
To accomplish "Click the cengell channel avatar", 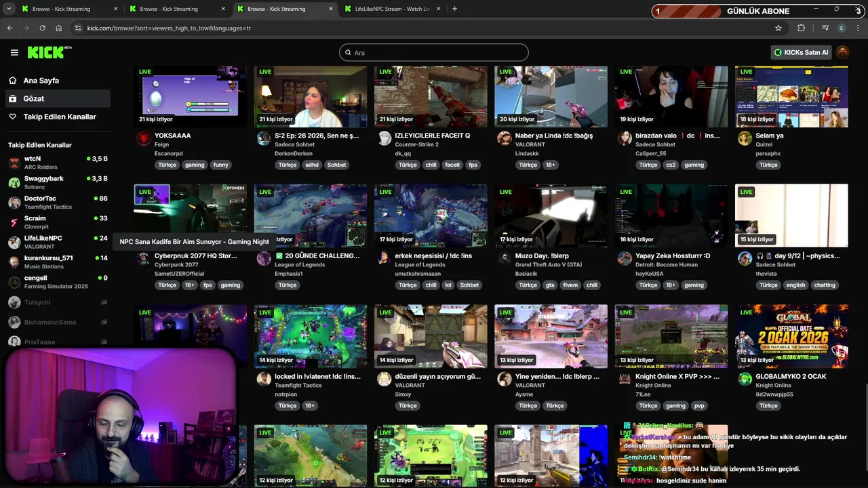I will point(14,282).
